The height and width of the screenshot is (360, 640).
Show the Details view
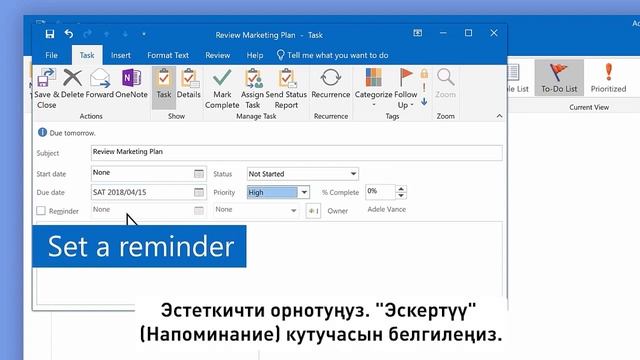(x=189, y=84)
